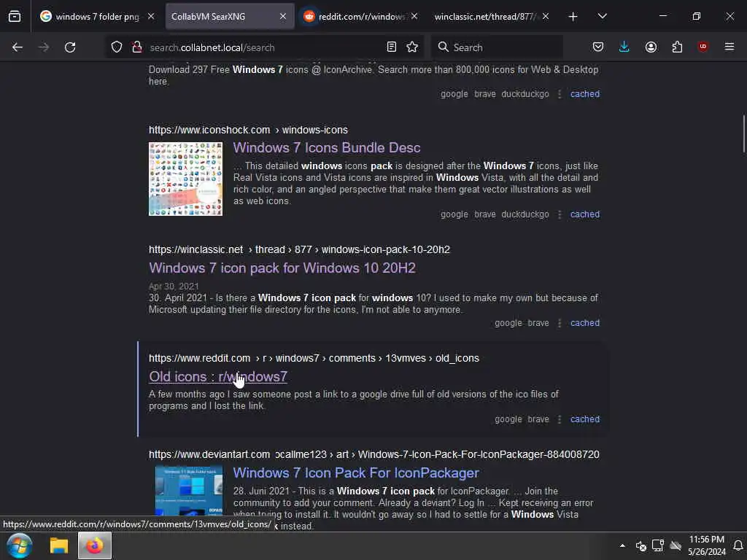Go back to the previous page

(18, 47)
